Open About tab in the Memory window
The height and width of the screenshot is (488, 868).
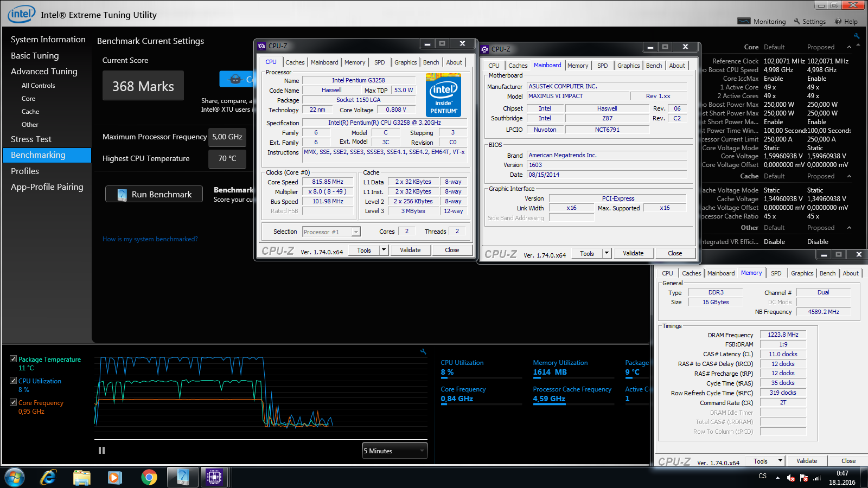click(851, 273)
